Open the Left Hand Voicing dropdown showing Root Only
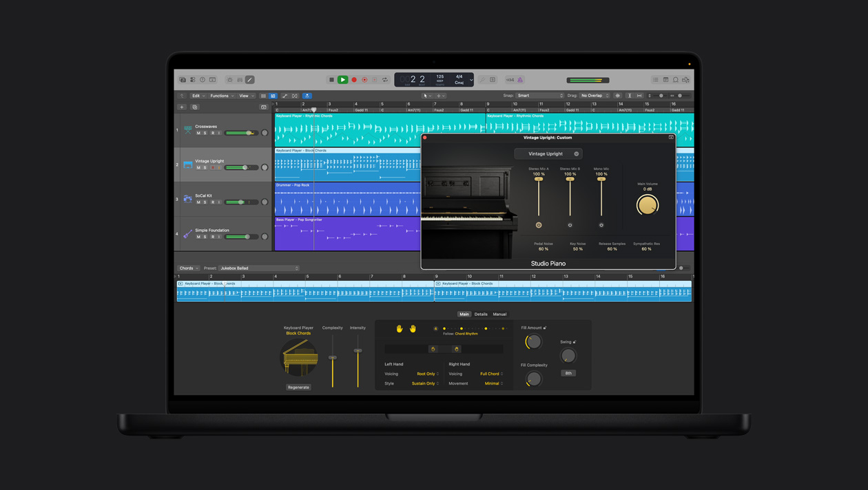This screenshot has height=490, width=868. click(426, 374)
